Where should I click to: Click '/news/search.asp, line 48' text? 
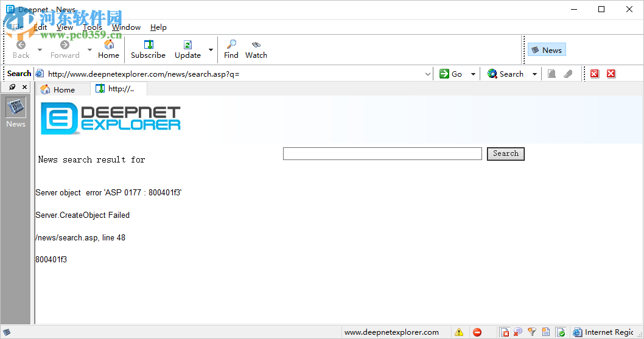click(x=80, y=237)
